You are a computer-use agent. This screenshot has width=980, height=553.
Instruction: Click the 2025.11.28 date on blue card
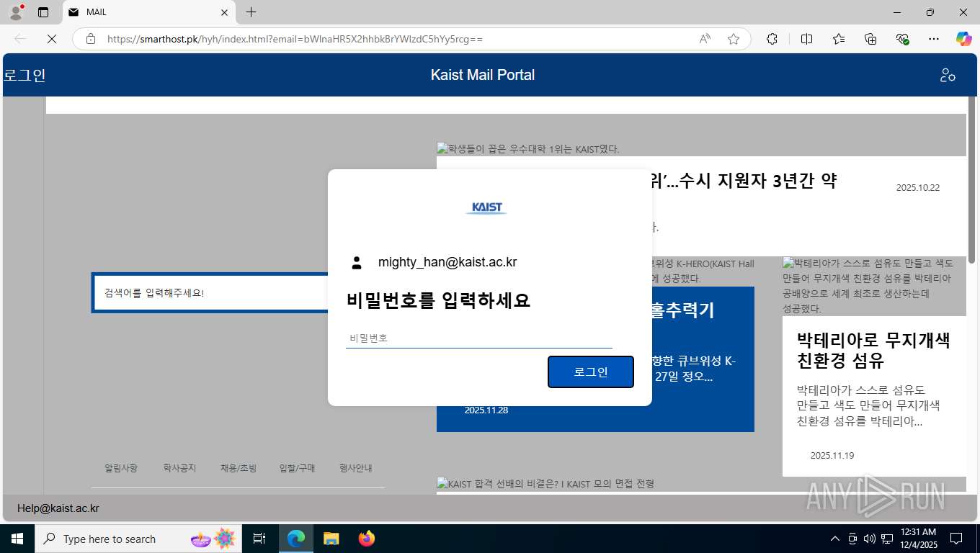pyautogui.click(x=486, y=410)
